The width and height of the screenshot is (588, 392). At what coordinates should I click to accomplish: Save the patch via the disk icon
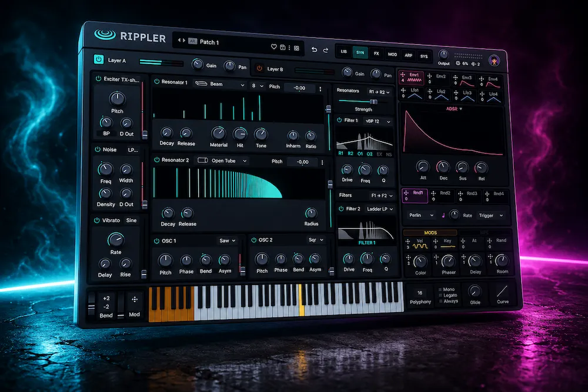[283, 47]
